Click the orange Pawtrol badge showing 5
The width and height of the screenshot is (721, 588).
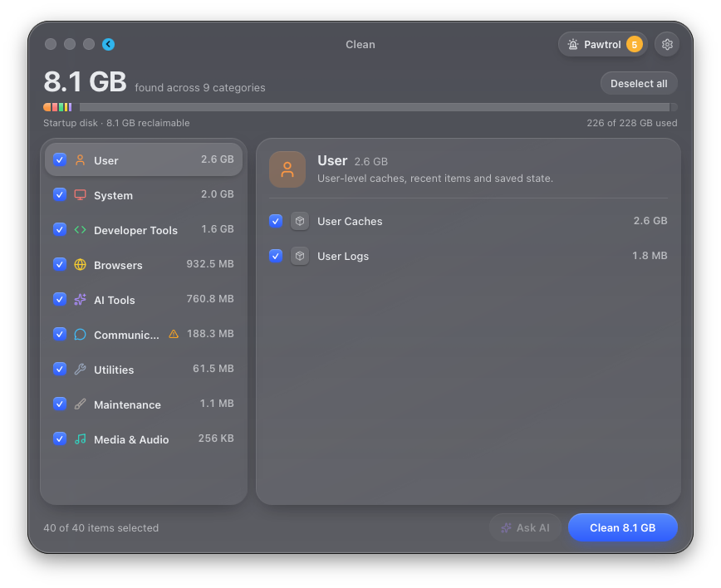click(x=634, y=45)
